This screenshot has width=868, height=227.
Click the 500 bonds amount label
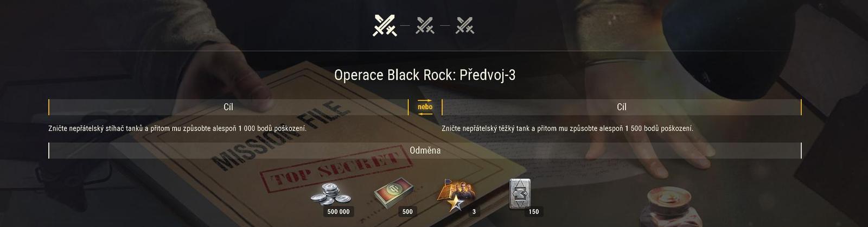point(407,212)
